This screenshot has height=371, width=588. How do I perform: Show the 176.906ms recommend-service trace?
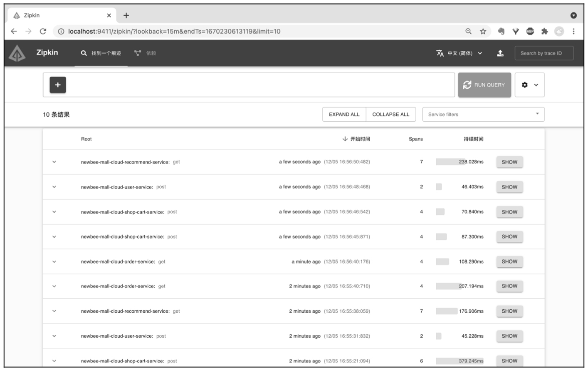[x=509, y=311]
